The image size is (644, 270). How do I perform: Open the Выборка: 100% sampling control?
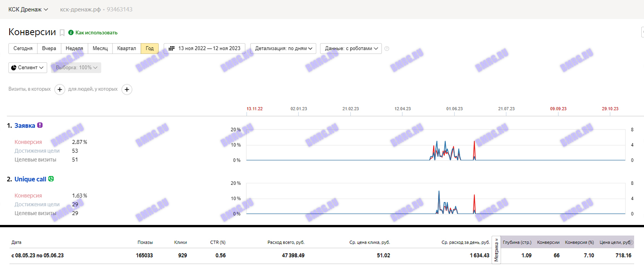[76, 68]
